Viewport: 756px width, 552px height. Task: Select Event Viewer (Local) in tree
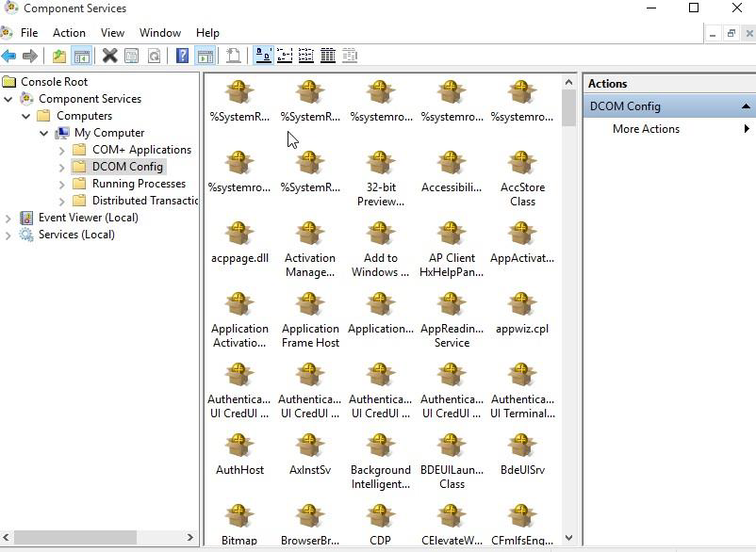coord(89,218)
